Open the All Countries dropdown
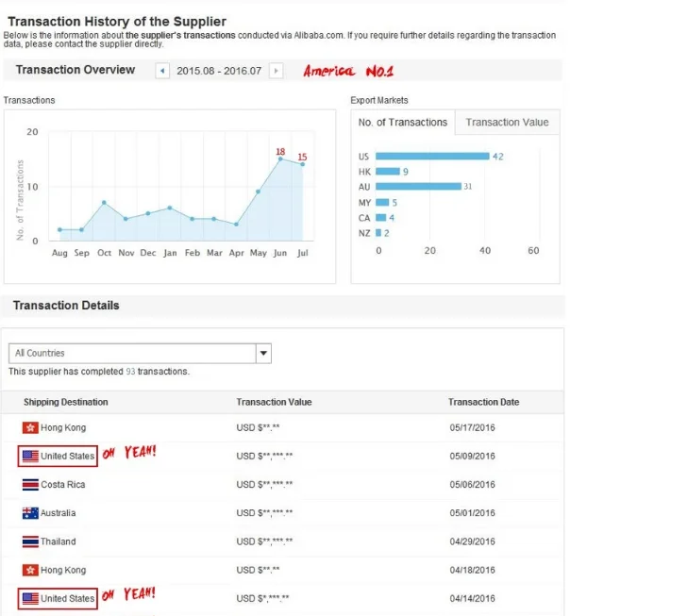 (x=263, y=354)
